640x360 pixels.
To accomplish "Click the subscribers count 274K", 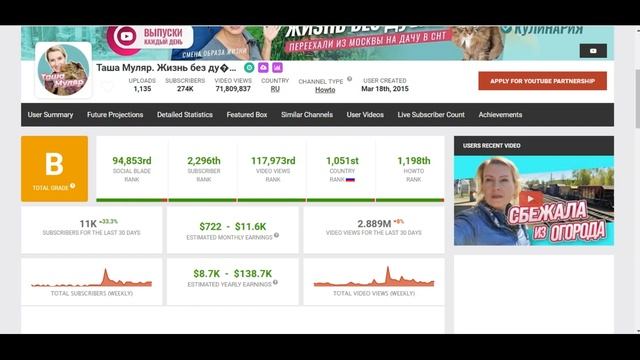I will (x=185, y=89).
